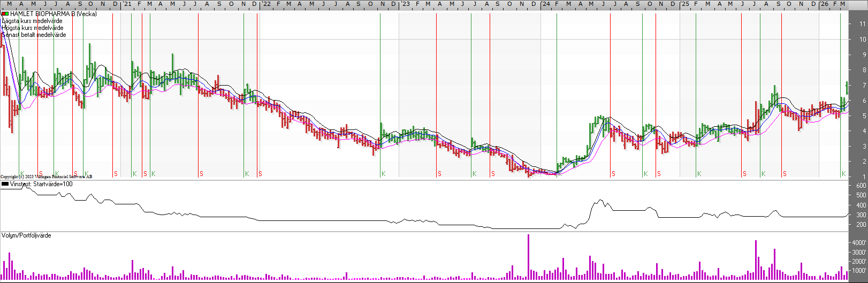868x283 pixels.
Task: Click the red S marker in mid-2024
Action: point(613,174)
